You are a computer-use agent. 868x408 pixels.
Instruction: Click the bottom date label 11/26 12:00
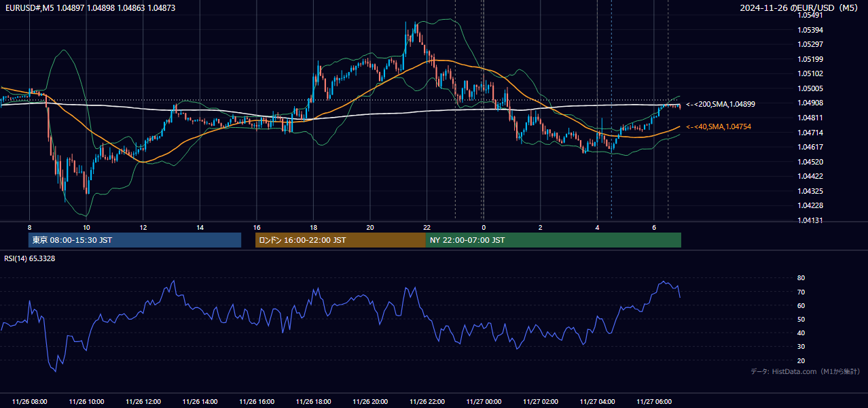click(143, 402)
